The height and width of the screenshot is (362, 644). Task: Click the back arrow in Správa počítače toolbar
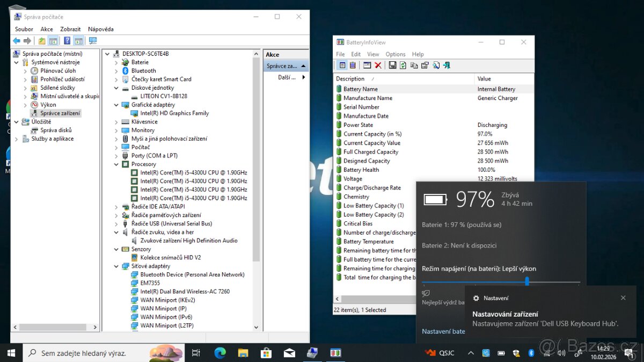coord(17,41)
